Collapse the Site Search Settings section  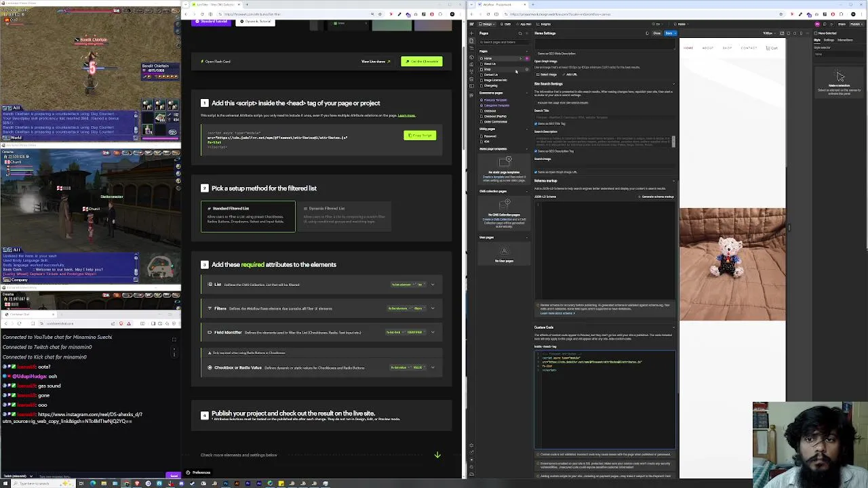pyautogui.click(x=673, y=84)
